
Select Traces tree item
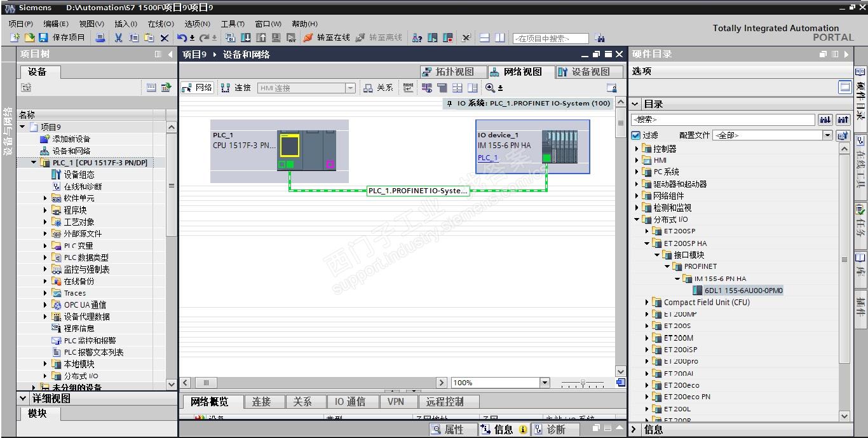coord(75,293)
